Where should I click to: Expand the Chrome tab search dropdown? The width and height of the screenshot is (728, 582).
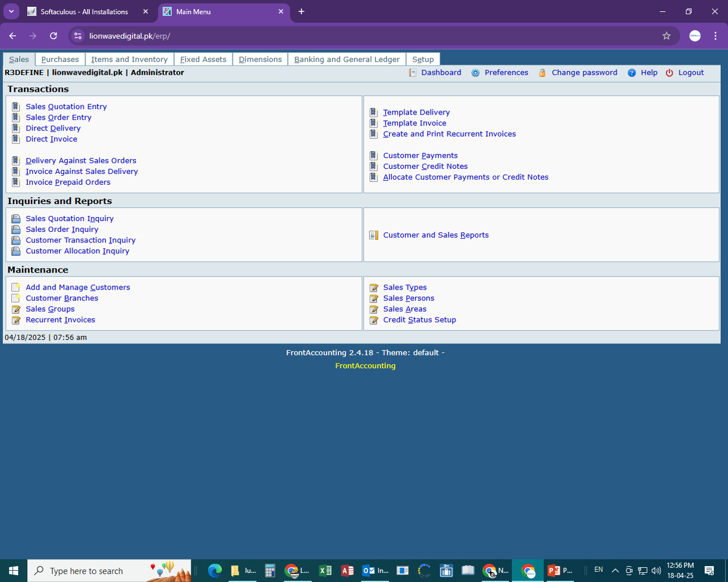tap(11, 11)
